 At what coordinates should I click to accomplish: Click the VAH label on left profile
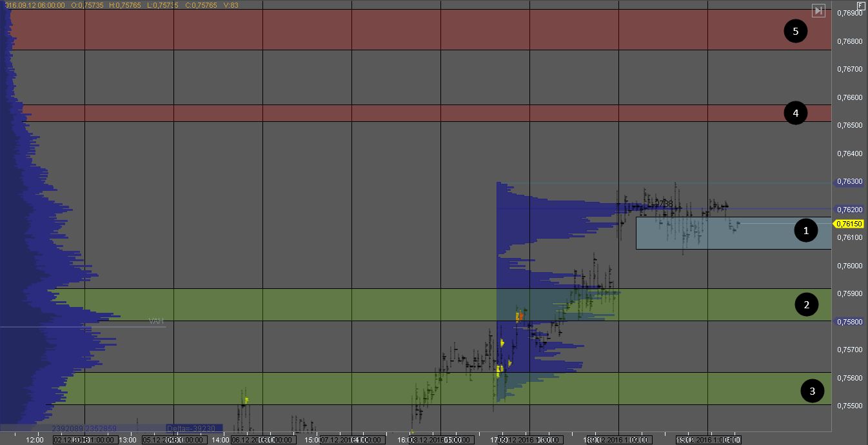click(156, 321)
